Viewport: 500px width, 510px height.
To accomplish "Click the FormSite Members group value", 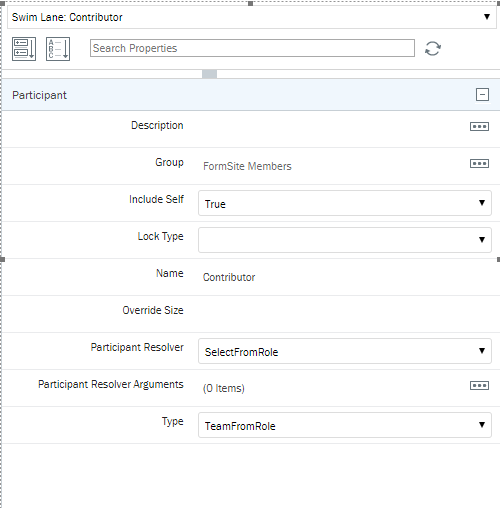I will point(247,166).
